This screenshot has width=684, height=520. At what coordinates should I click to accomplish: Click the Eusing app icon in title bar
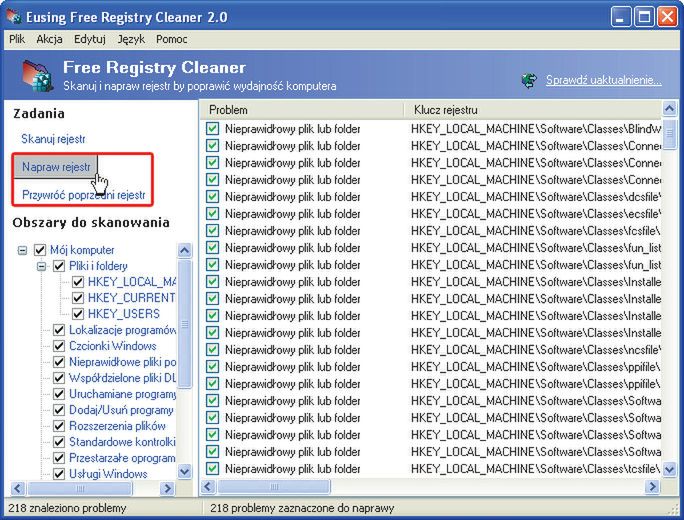coord(14,17)
